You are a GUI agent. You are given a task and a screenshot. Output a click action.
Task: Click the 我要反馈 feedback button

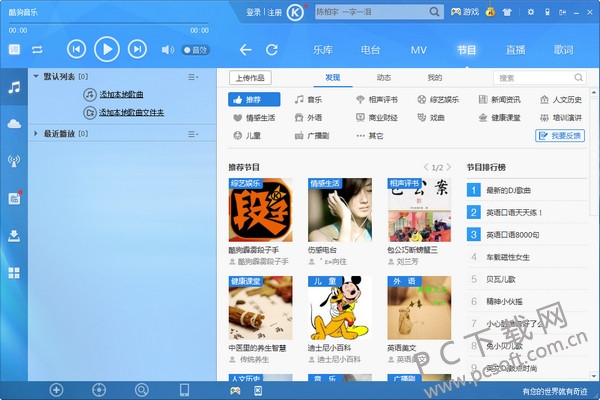560,136
